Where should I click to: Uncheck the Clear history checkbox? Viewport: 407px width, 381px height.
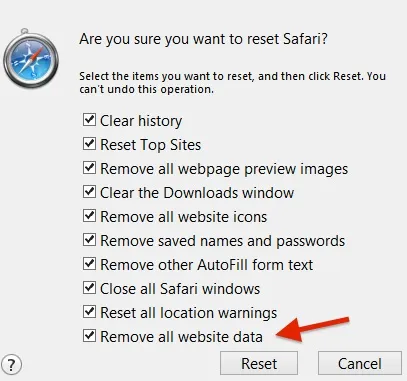pyautogui.click(x=89, y=120)
